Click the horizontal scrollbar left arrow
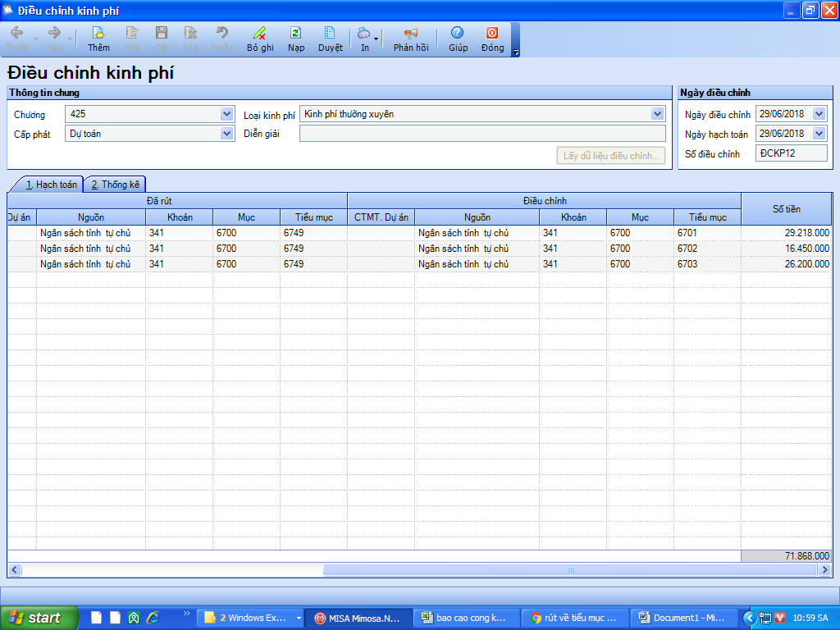The width and height of the screenshot is (840, 630). pos(15,570)
